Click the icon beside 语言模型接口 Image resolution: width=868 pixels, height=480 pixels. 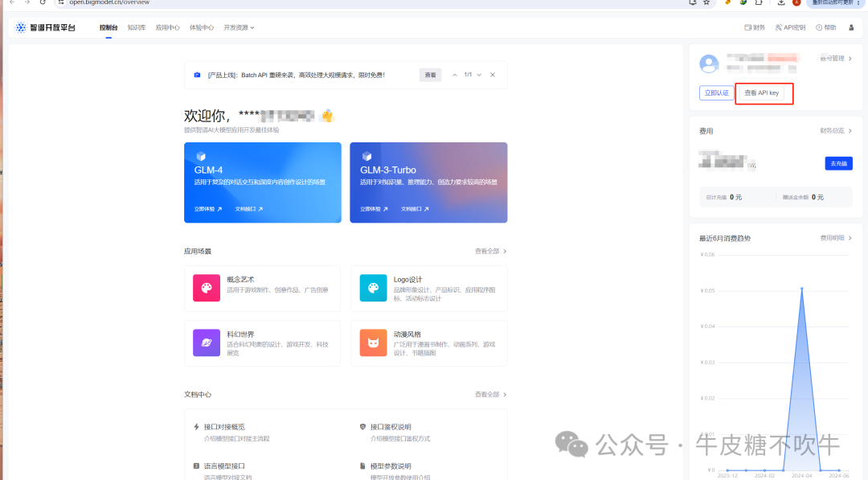click(x=197, y=466)
